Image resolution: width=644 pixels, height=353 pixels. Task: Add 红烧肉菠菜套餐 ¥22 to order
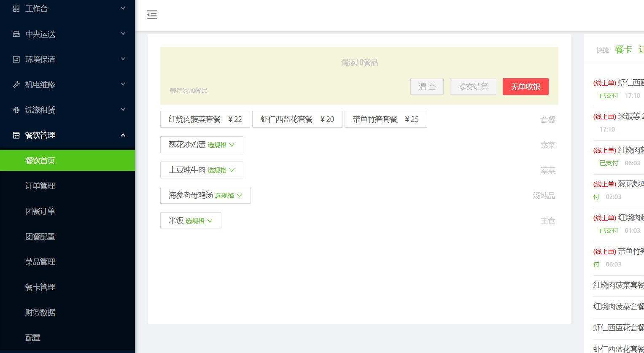pos(205,119)
